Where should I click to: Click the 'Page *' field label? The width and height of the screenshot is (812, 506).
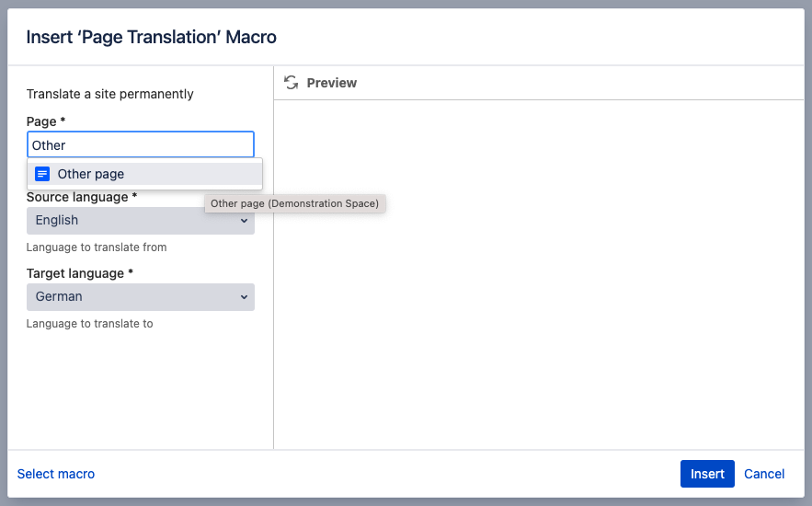point(46,121)
